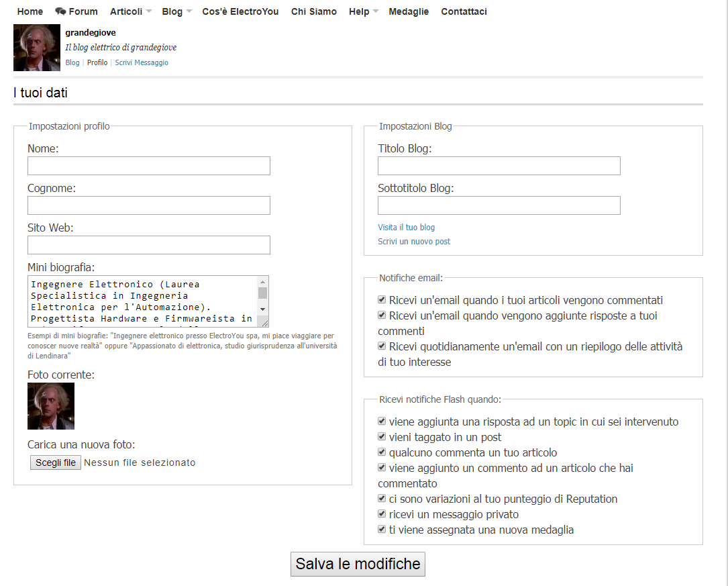Viewport: 728px width, 586px height.
Task: Uncheck the tagged in a post notification
Action: pyautogui.click(x=382, y=436)
